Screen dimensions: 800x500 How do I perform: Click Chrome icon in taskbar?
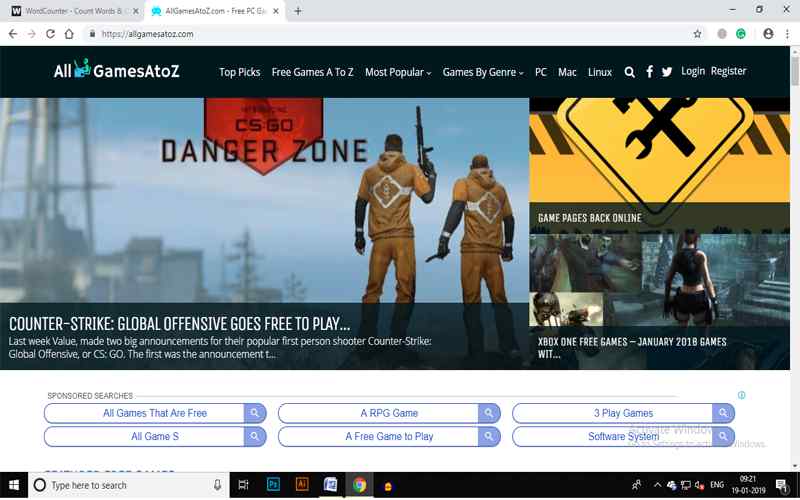pos(359,485)
